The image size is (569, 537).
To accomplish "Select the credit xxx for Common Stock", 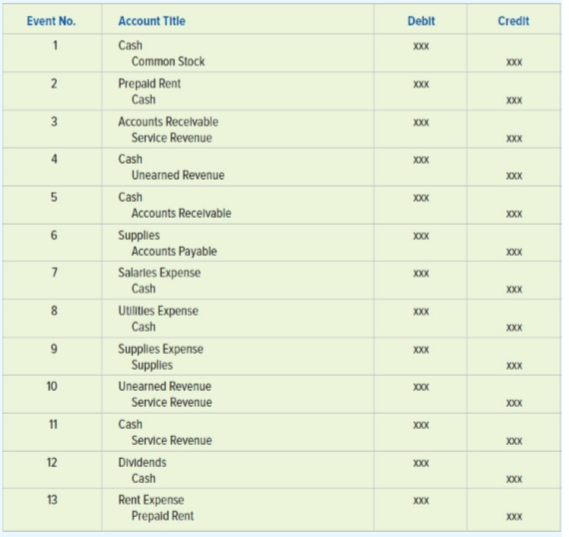I will [514, 62].
